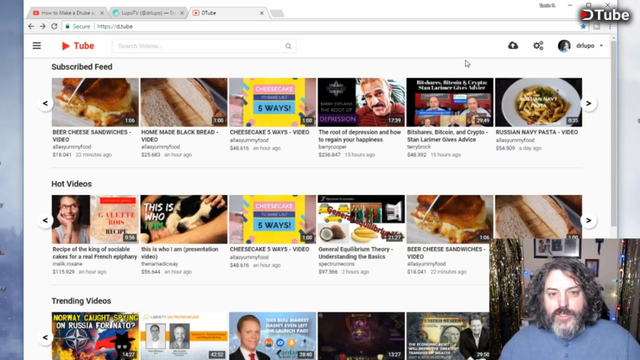This screenshot has height=360, width=640.
Task: Close the How to Make a Dtube tab
Action: 102,13
